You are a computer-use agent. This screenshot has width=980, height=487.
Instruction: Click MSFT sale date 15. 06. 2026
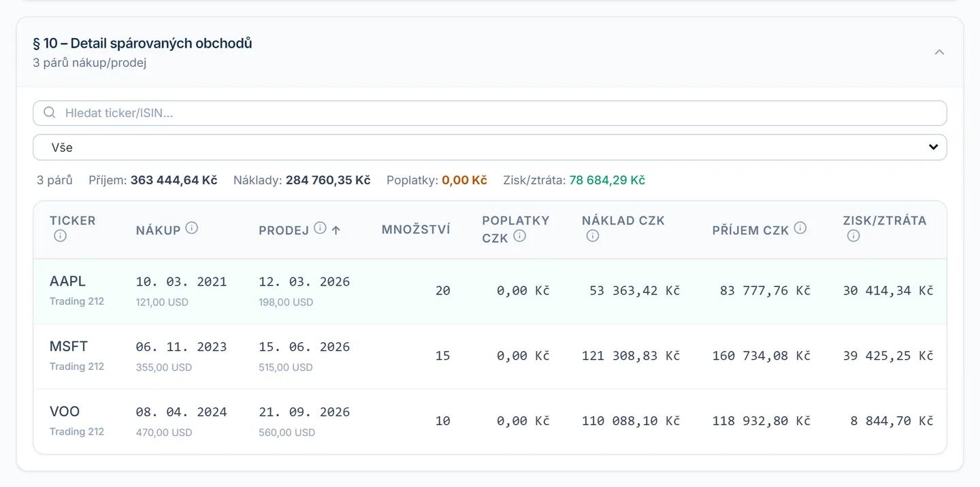pos(304,347)
